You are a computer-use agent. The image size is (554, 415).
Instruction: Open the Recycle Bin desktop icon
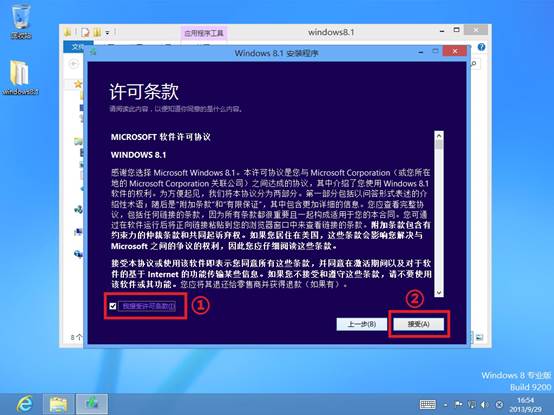pyautogui.click(x=21, y=22)
